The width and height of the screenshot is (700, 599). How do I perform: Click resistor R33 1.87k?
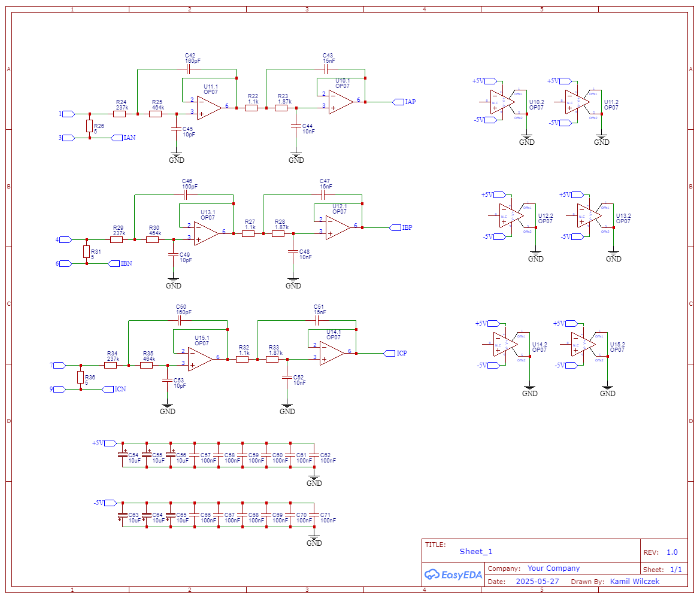pos(272,360)
